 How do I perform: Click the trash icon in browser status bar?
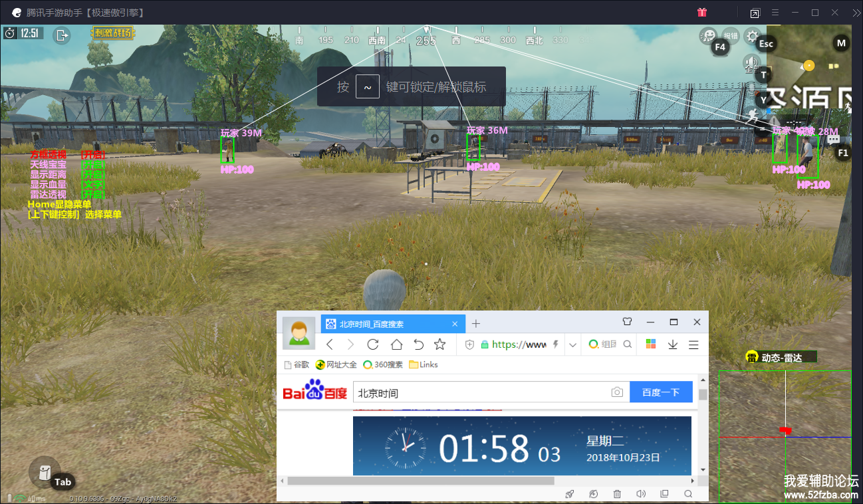[x=617, y=494]
